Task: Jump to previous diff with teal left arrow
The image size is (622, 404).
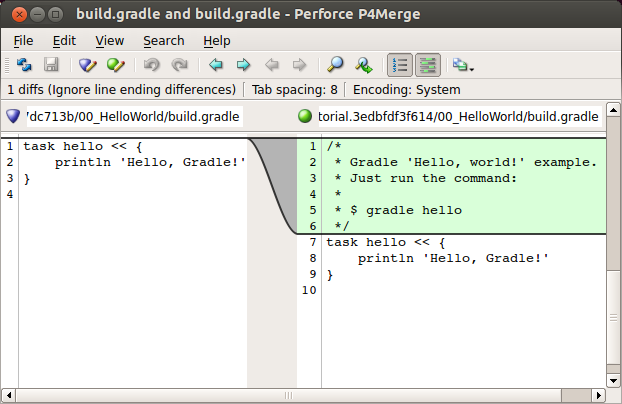Action: click(215, 65)
